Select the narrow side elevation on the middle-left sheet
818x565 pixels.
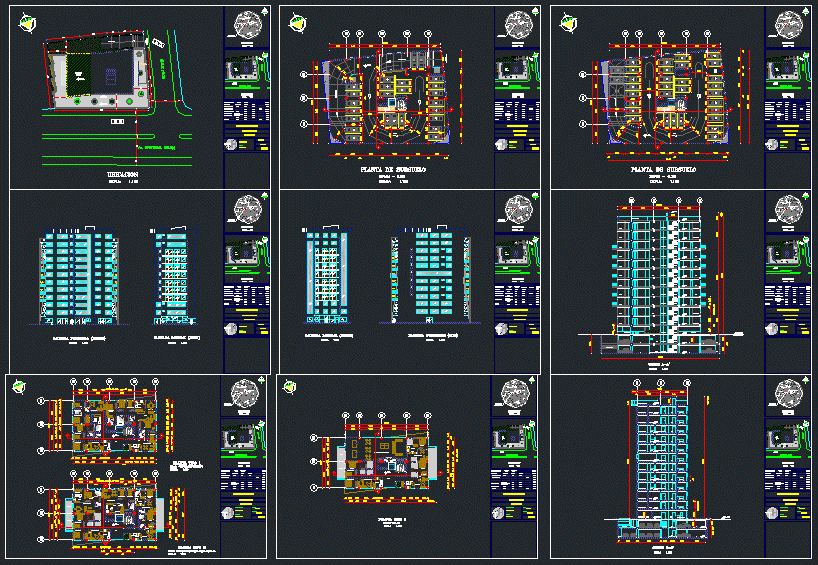(173, 278)
